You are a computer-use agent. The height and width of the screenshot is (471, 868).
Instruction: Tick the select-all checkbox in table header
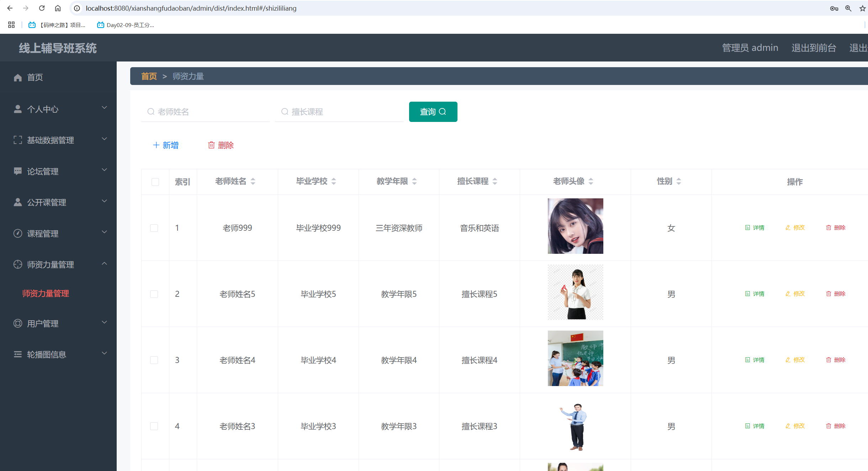coord(155,182)
